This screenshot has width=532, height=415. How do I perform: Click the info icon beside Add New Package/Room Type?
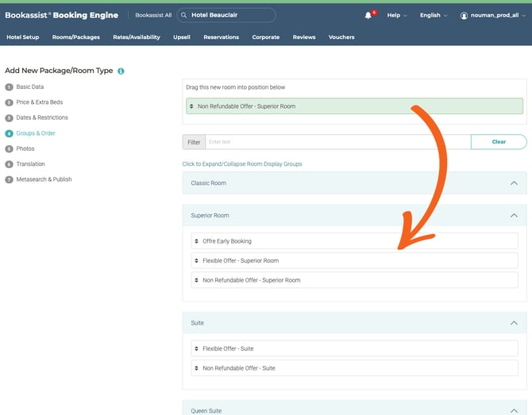coord(121,71)
